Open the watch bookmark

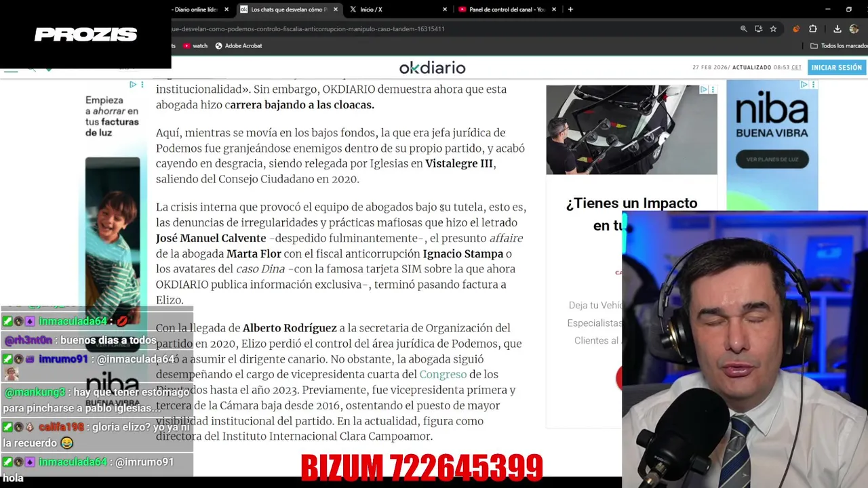point(195,45)
